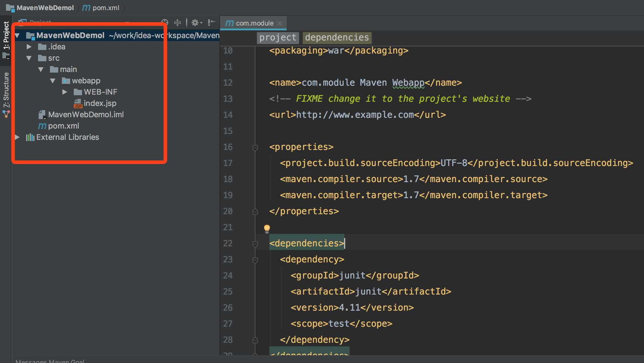This screenshot has height=363, width=644.
Task: Click the hide Project panel icon
Action: coord(211,22)
